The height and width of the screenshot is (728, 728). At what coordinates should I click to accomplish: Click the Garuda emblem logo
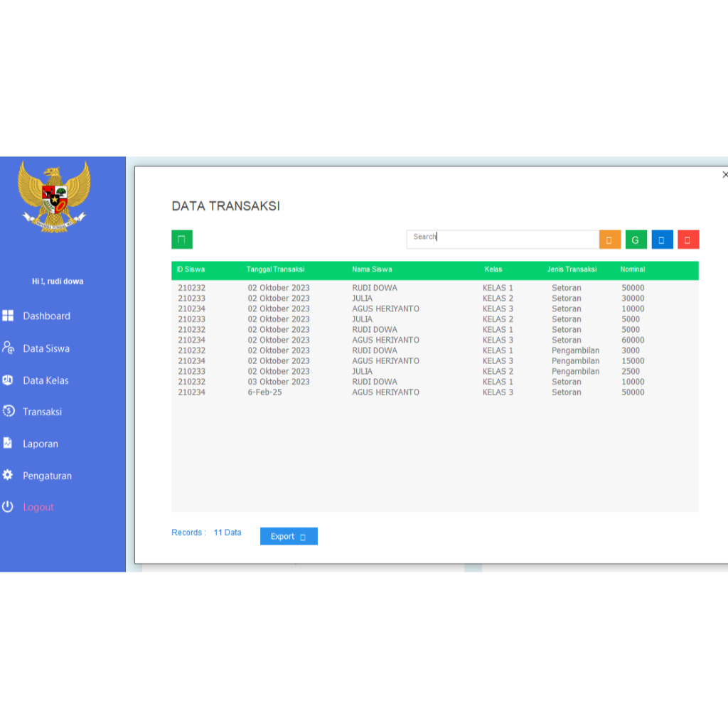(54, 196)
